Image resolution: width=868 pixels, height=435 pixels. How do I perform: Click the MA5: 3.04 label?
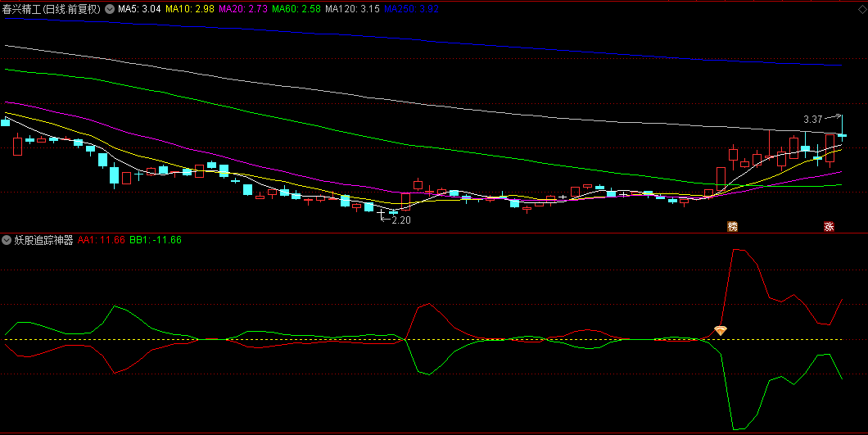[x=139, y=9]
